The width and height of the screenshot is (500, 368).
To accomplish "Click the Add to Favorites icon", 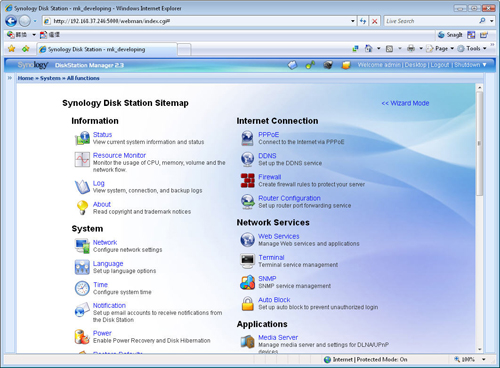I will tap(26, 49).
